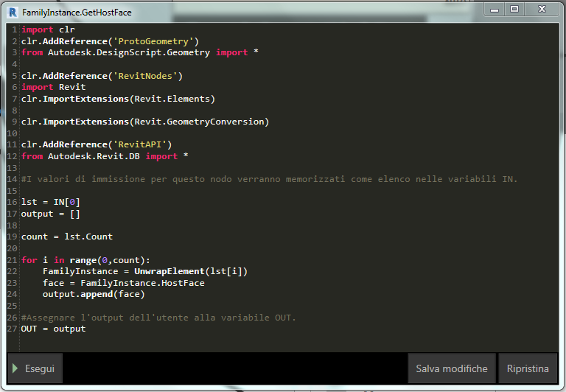Close the FamilyInstance.GetHostFace window
566x392 pixels.
coord(542,9)
